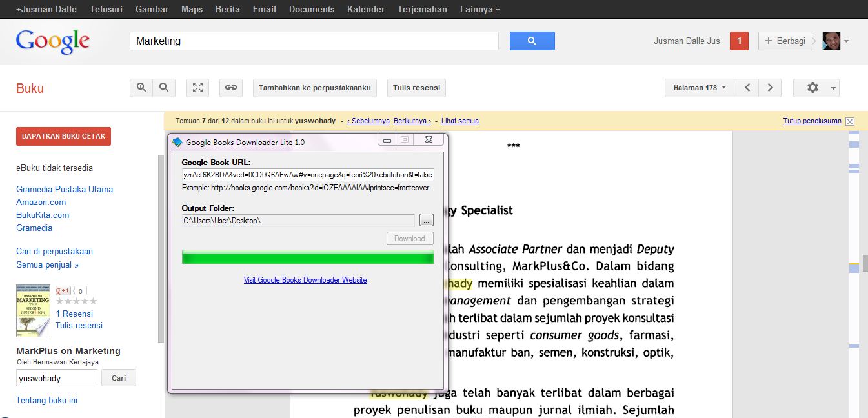
Task: Open the Amazon.com seller link
Action: click(41, 202)
